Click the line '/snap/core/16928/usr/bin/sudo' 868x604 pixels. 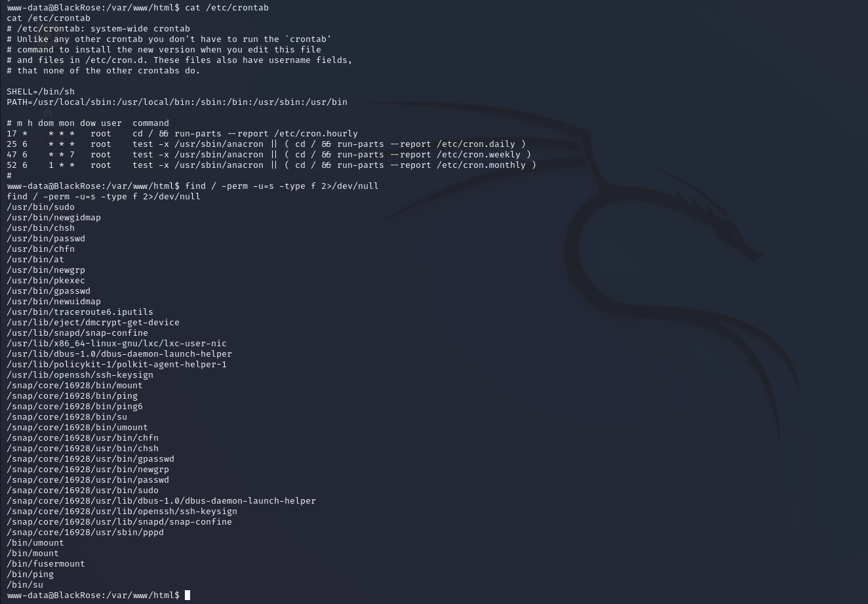pyautogui.click(x=83, y=490)
